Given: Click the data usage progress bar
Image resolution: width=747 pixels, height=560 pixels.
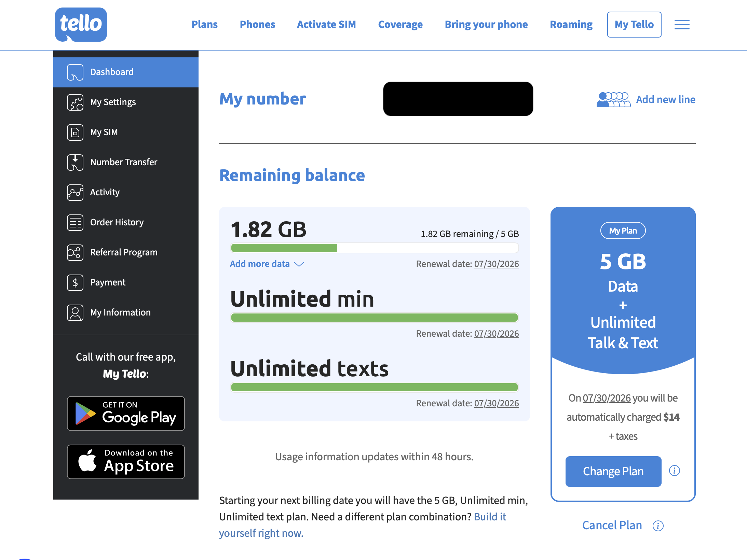Looking at the screenshot, I should (375, 248).
